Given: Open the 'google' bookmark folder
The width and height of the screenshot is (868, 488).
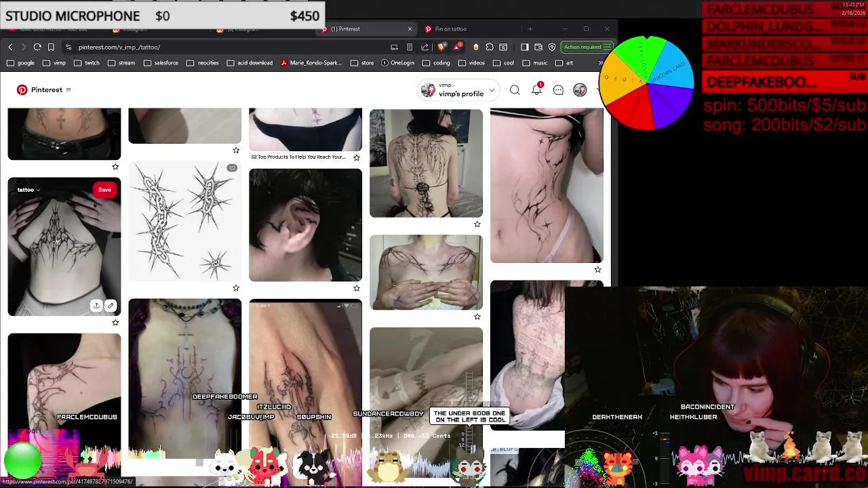Looking at the screenshot, I should point(20,62).
